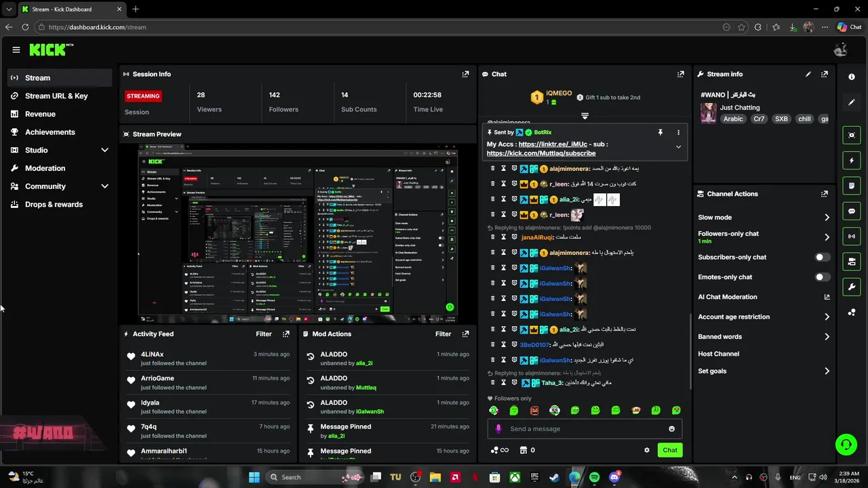Click the notes page icon in right sidebar
This screenshot has height=488, width=868.
pyautogui.click(x=852, y=186)
